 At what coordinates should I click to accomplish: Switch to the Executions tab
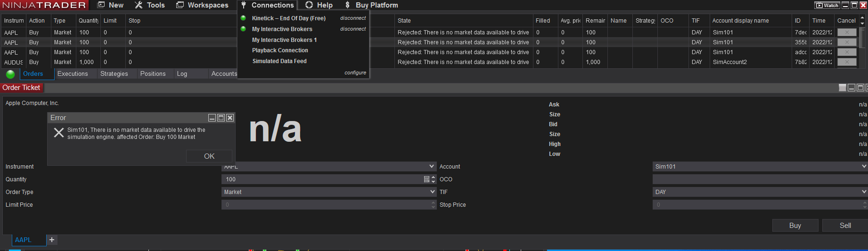click(73, 74)
